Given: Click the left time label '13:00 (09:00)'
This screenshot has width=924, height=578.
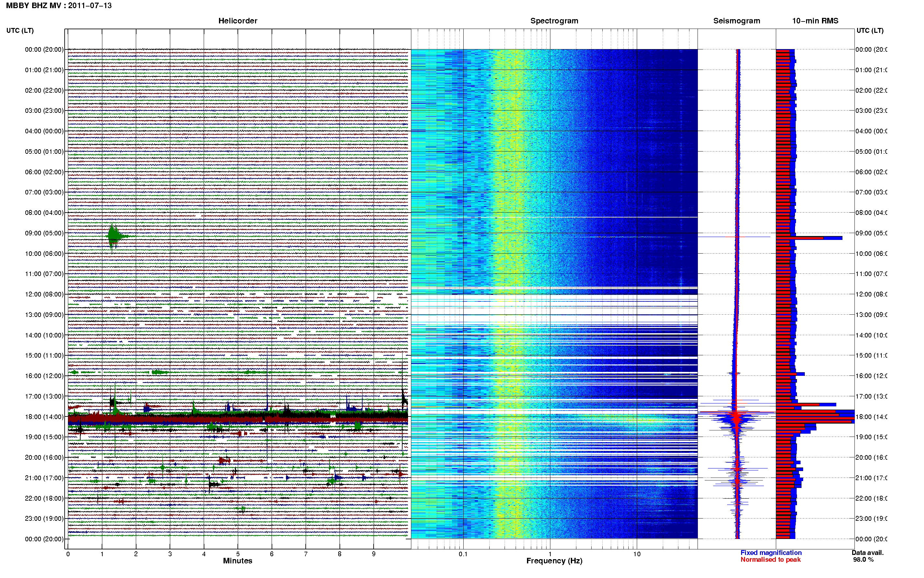Looking at the screenshot, I should [x=44, y=315].
